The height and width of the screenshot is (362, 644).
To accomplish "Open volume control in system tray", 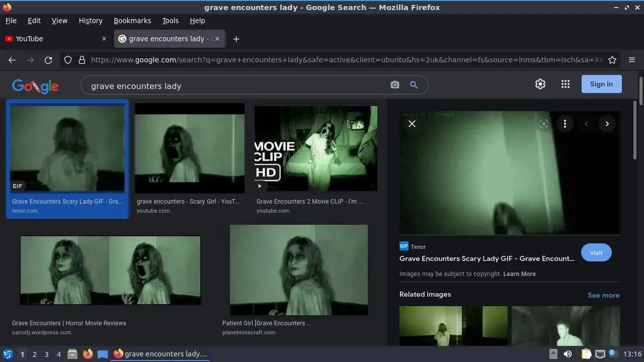I will click(568, 354).
